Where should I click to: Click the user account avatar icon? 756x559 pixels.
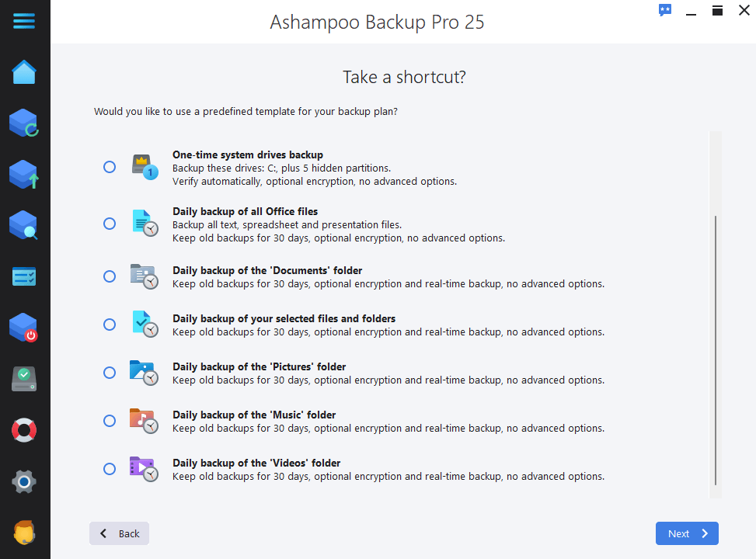click(24, 533)
